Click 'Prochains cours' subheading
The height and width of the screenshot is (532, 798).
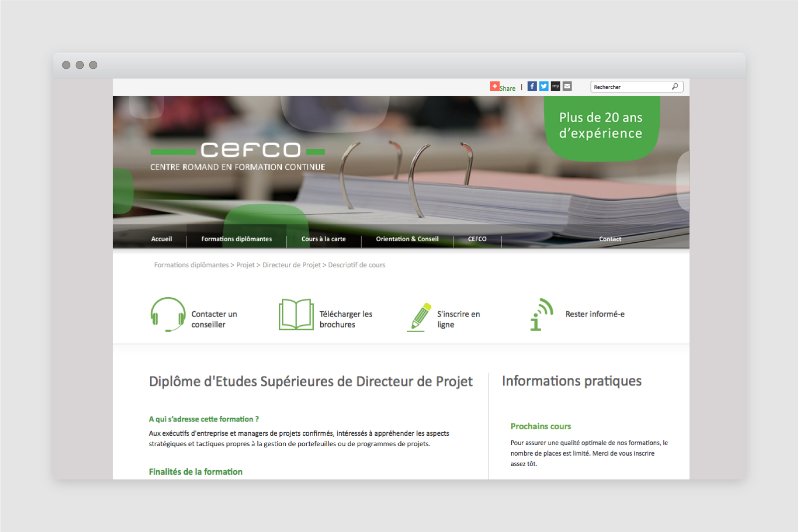[x=541, y=426]
